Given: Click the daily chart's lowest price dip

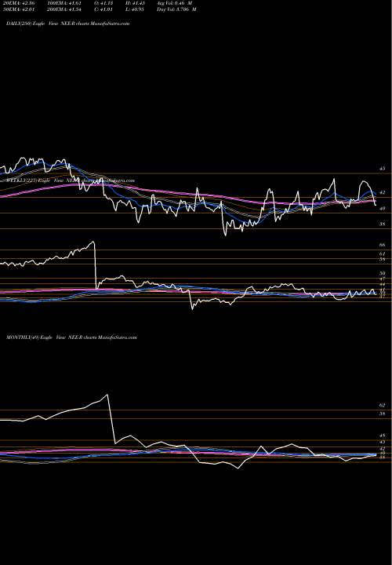Looking at the screenshot, I should coord(225,235).
